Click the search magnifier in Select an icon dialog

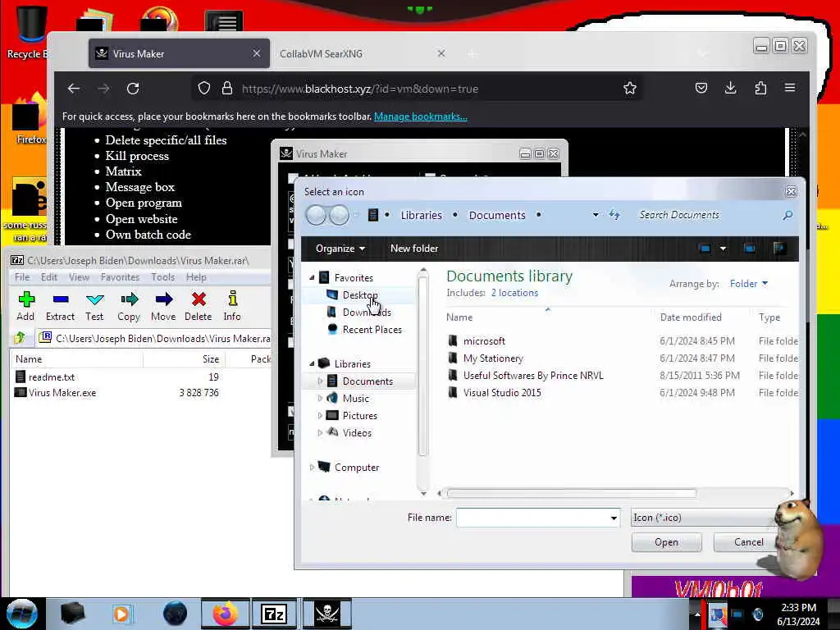click(x=787, y=216)
